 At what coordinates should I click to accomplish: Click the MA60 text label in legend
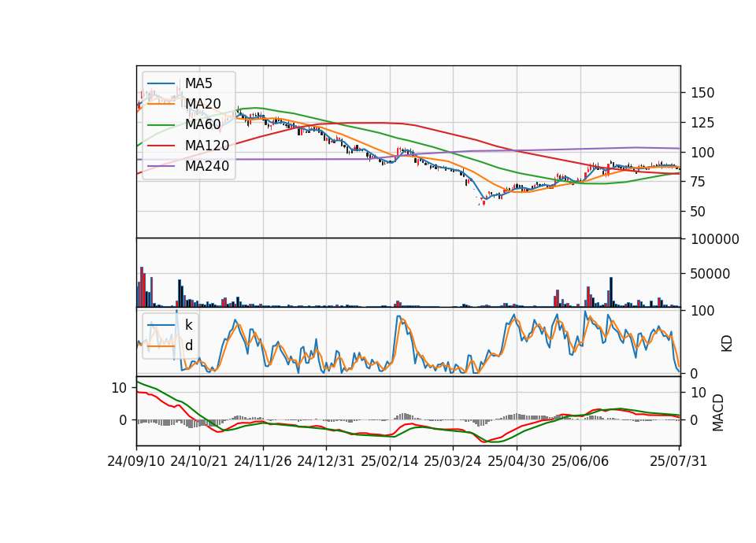click(203, 124)
